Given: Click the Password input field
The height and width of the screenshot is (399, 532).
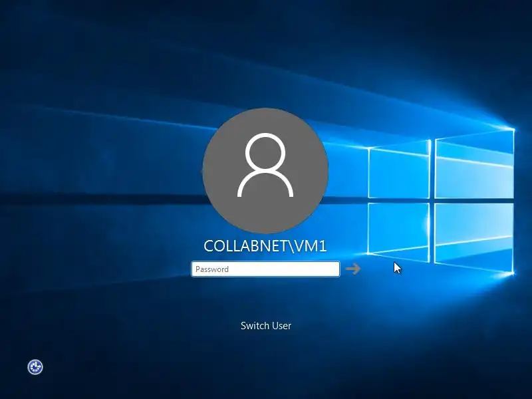Looking at the screenshot, I should point(265,269).
